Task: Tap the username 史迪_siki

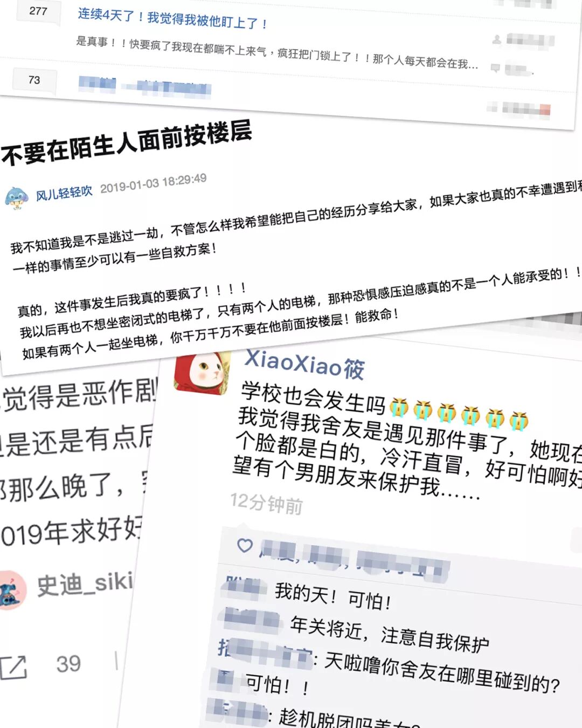Action: pyautogui.click(x=85, y=584)
